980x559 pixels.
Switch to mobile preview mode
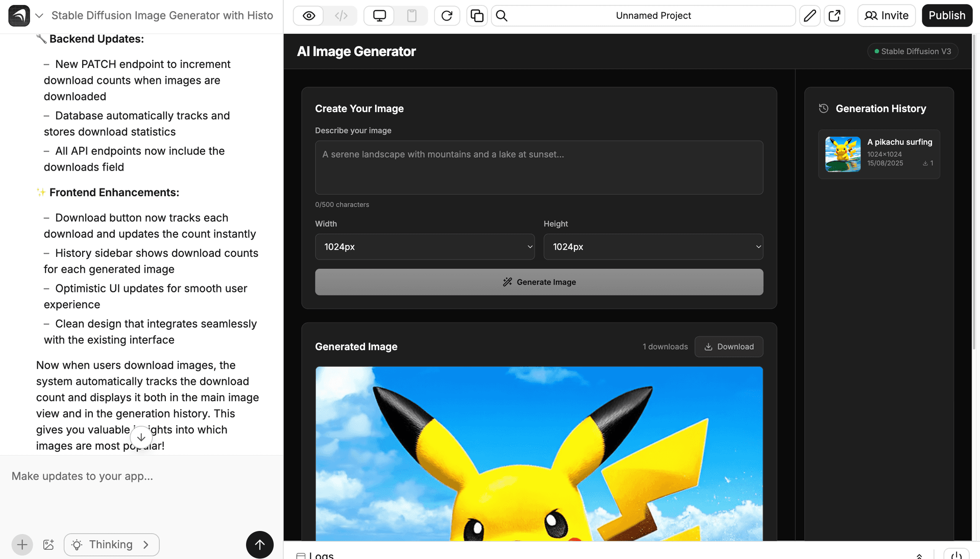[x=411, y=15]
